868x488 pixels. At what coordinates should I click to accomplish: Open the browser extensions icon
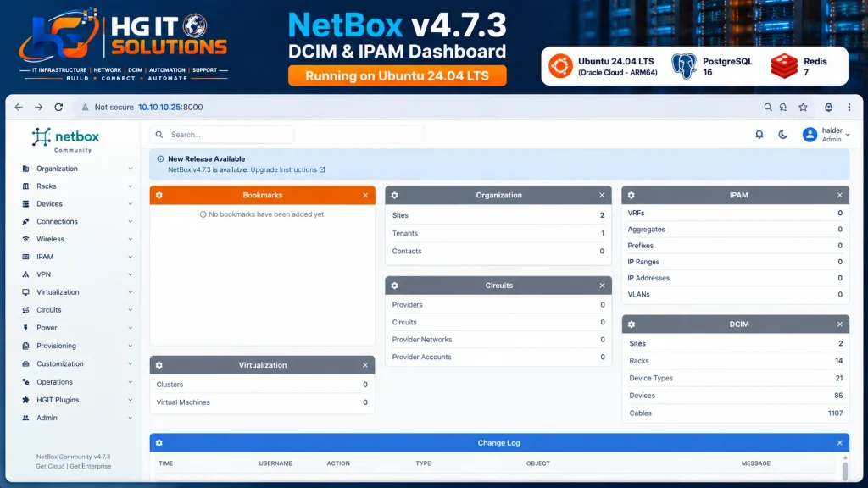pyautogui.click(x=829, y=107)
